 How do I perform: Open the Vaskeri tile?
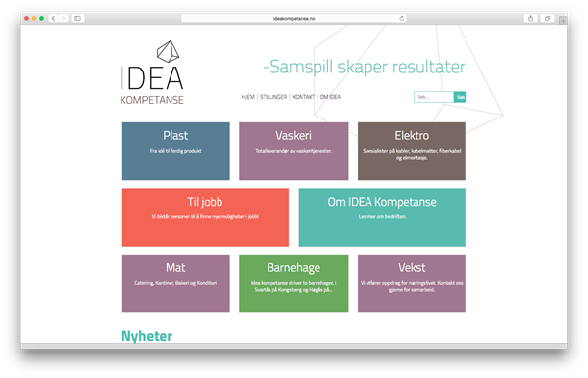click(294, 152)
